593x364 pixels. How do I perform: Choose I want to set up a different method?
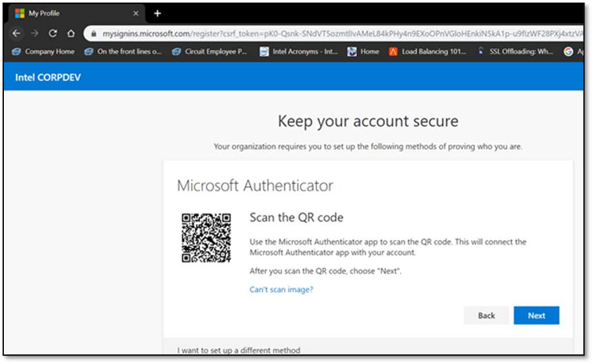tap(239, 350)
